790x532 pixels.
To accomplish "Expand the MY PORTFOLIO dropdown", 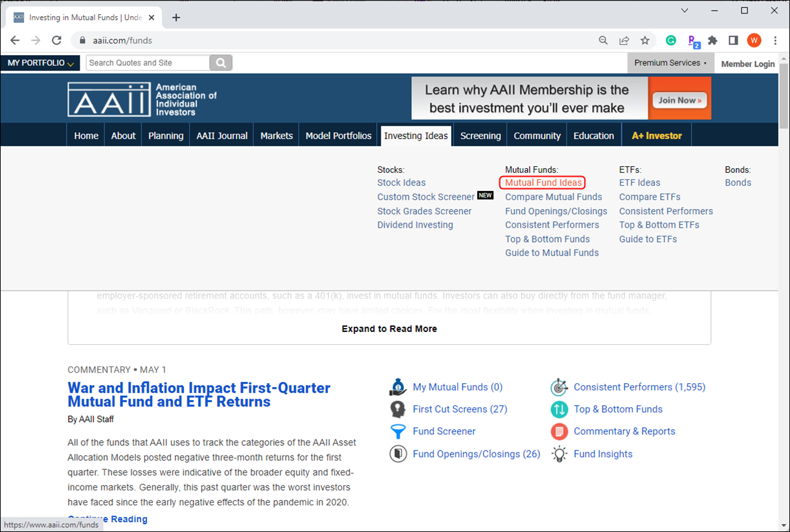I will 41,63.
